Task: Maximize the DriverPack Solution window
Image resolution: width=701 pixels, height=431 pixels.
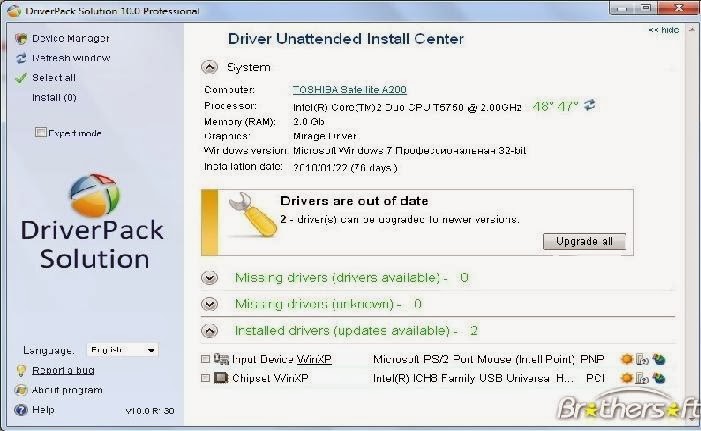Action: (x=646, y=8)
